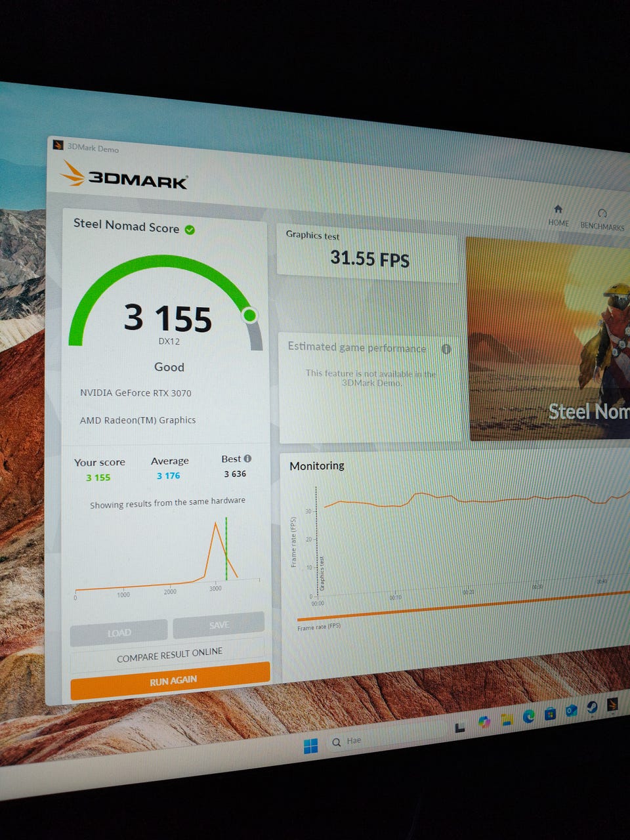Open Copilot from the taskbar

click(x=484, y=722)
